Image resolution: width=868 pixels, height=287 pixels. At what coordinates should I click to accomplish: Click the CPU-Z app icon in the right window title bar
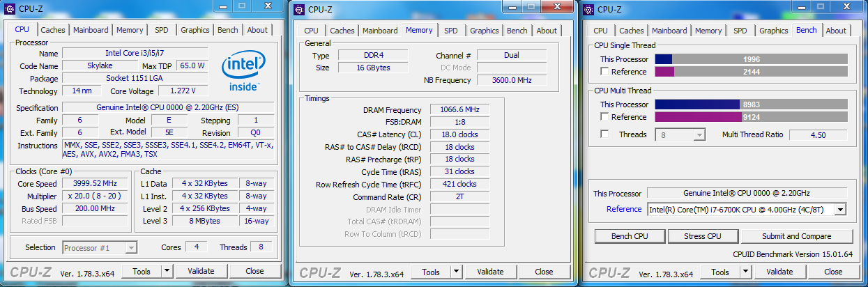click(x=588, y=9)
